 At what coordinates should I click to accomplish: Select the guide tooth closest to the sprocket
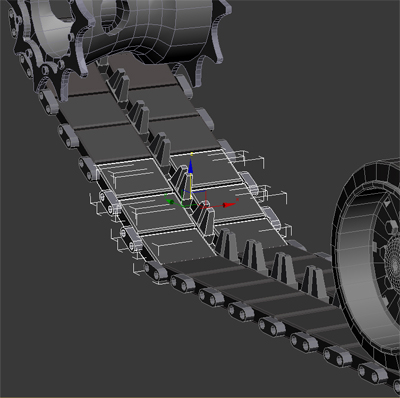117,83
